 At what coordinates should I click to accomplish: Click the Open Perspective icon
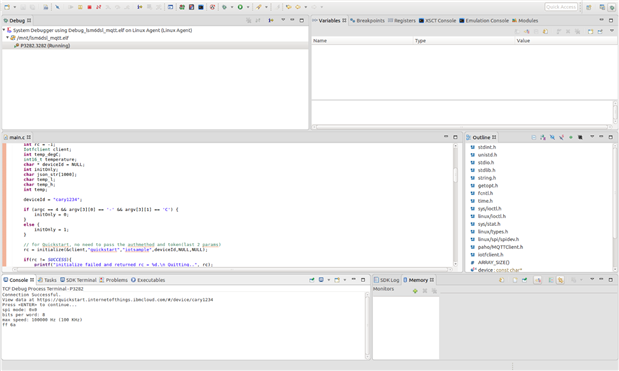click(589, 7)
